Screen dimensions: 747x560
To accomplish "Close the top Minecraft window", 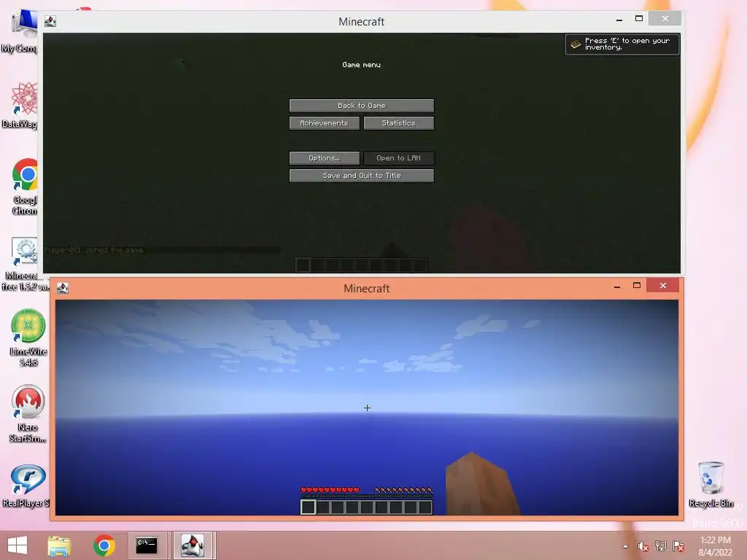I will point(665,18).
